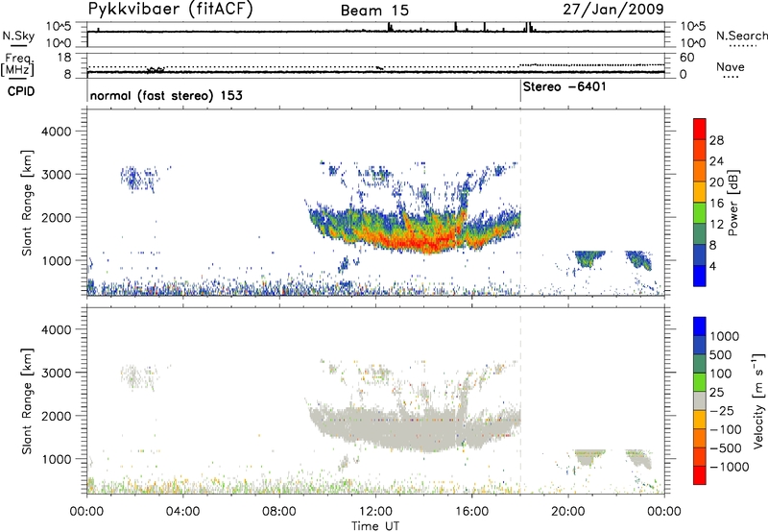The image size is (768, 532).
Task: Click the 16:00 time axis tick label
Action: click(x=471, y=512)
